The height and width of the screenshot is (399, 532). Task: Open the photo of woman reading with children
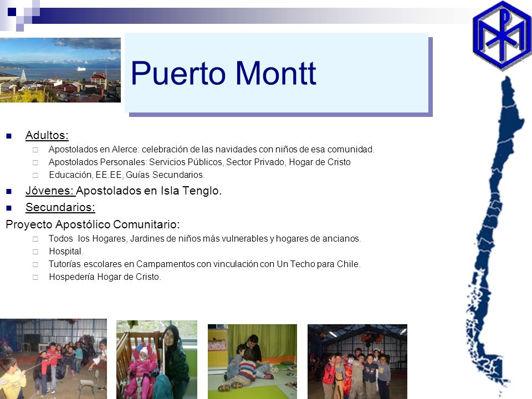[x=253, y=361]
